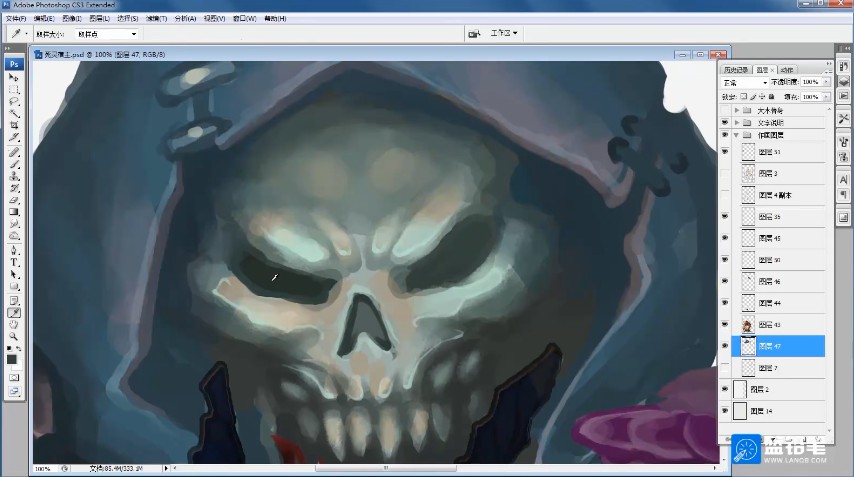Click the foreground color swatch
Screen dimensions: 854x477
tap(11, 359)
